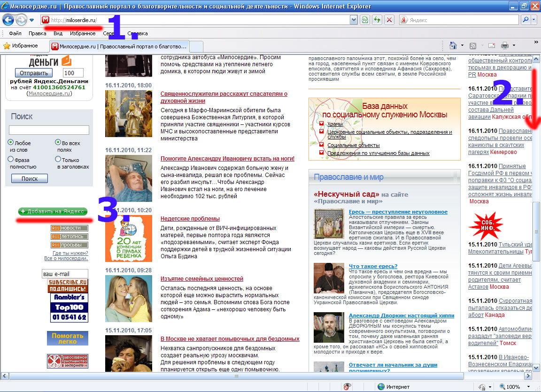Viewport: 541px width, 392px height.
Task: Open the Вид menu
Action: pyautogui.click(x=58, y=33)
